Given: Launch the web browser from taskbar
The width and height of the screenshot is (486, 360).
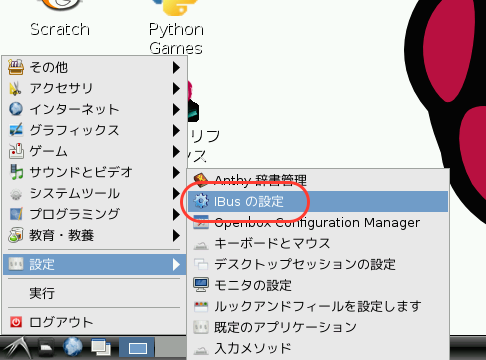Looking at the screenshot, I should [x=73, y=347].
